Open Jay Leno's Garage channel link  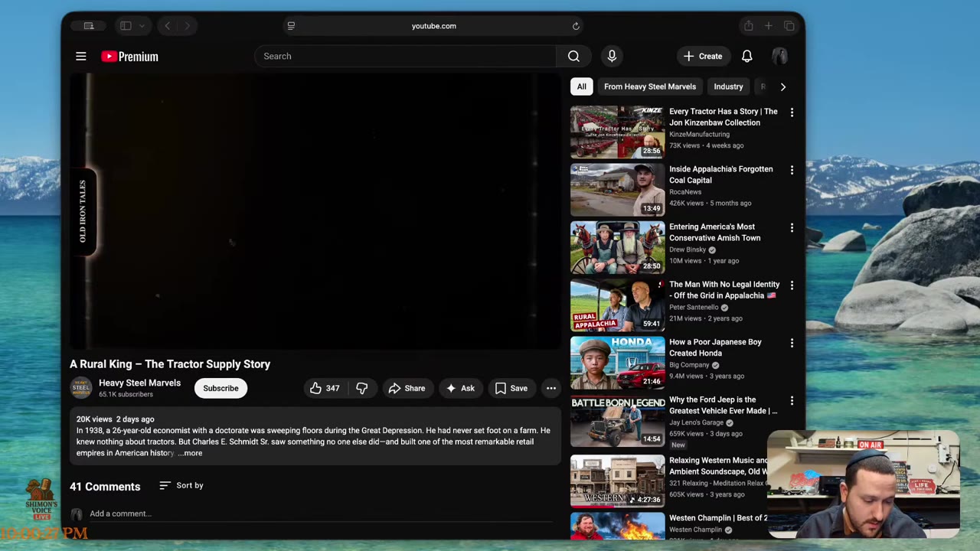click(697, 422)
